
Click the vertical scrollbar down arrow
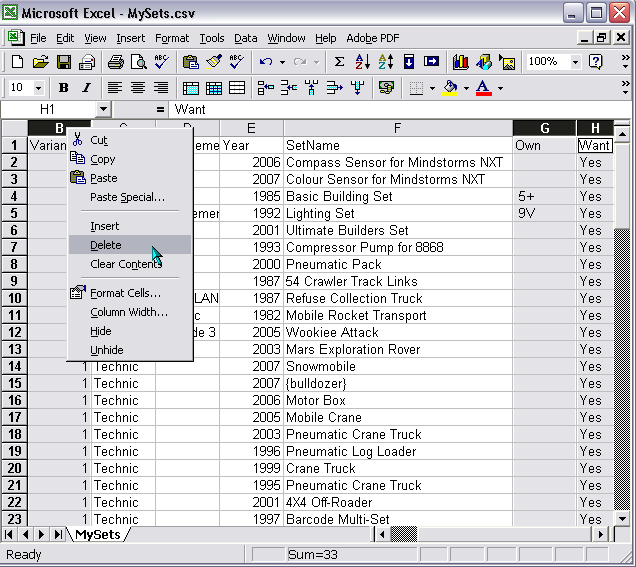point(622,519)
